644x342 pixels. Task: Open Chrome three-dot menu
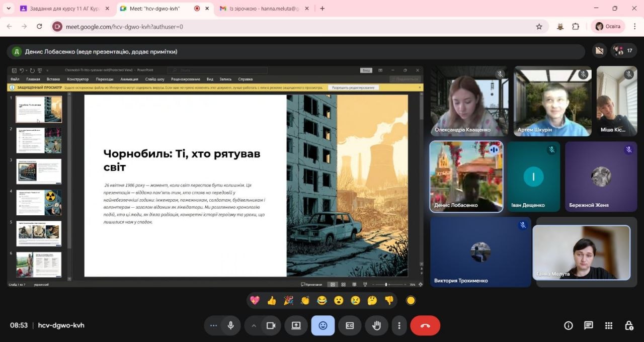pyautogui.click(x=634, y=27)
